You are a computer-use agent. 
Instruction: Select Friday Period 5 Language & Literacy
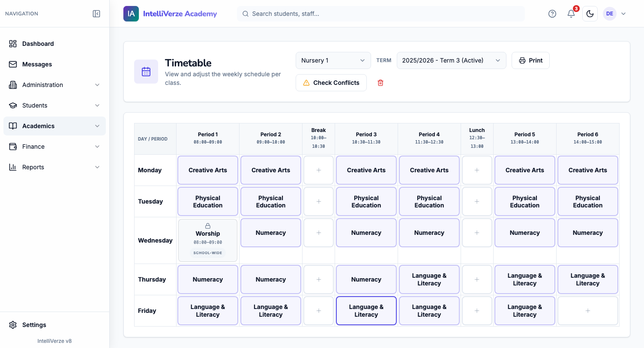[x=525, y=311]
